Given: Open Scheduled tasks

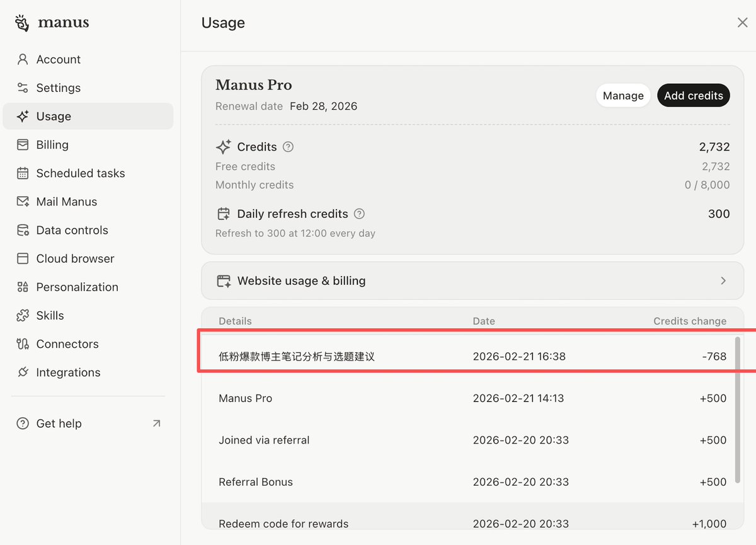Looking at the screenshot, I should pyautogui.click(x=88, y=173).
